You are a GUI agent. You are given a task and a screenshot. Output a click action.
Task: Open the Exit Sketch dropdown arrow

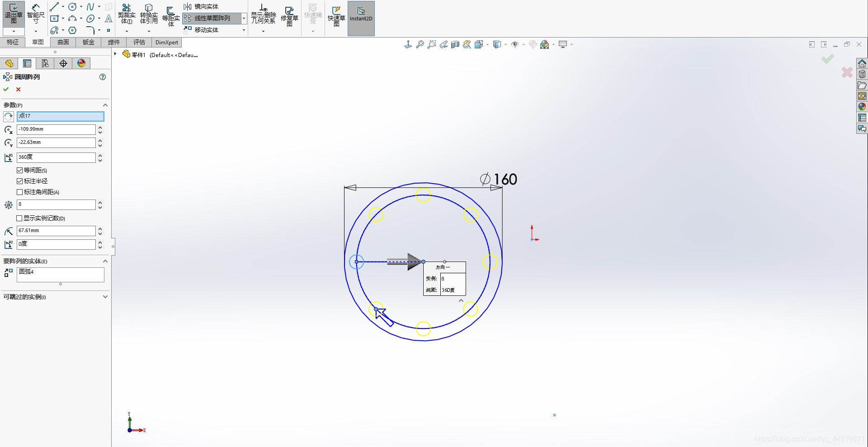[14, 31]
